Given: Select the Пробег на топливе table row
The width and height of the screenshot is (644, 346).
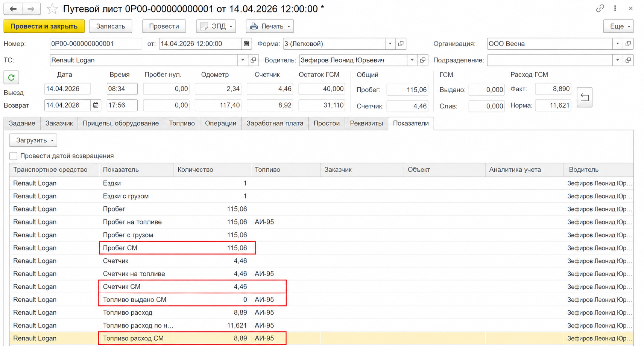Looking at the screenshot, I should coord(321,222).
